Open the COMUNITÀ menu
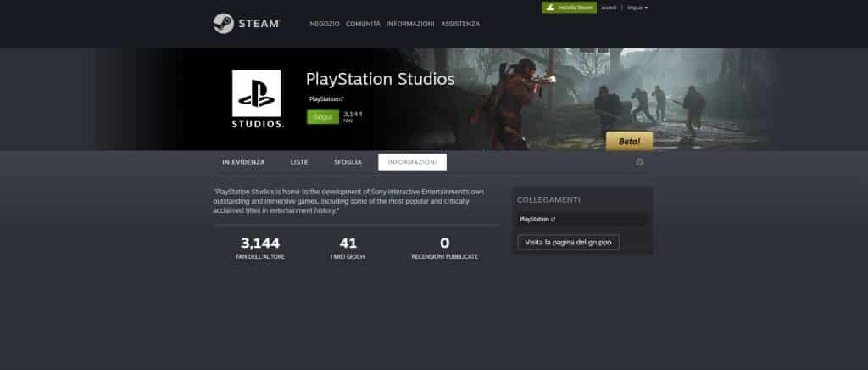Screen dimensions: 868x370 tap(363, 24)
